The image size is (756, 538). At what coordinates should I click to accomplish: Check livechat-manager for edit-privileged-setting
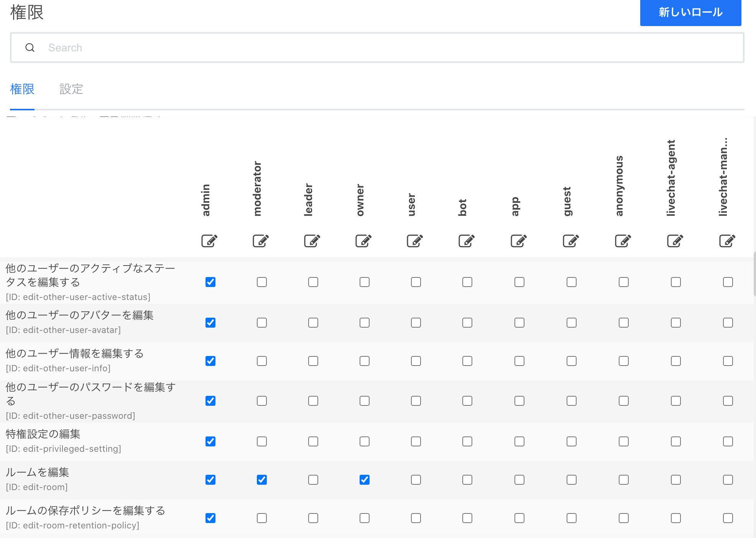pos(728,441)
